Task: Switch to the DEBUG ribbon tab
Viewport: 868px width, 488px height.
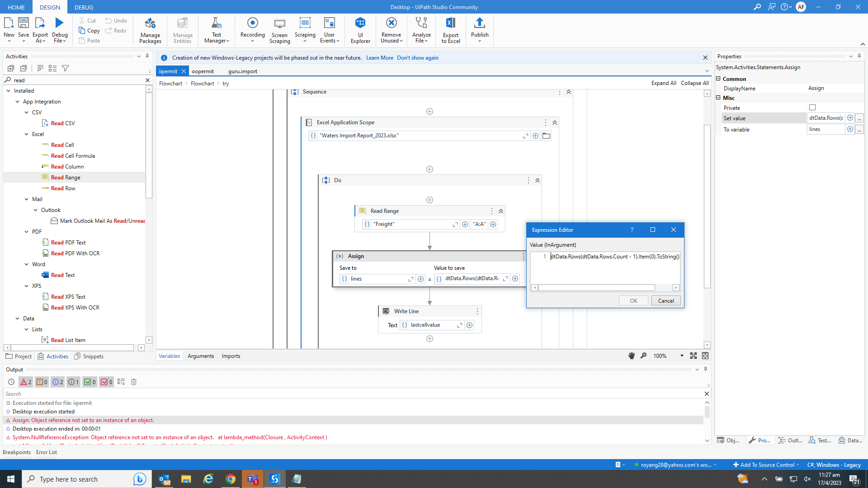Action: tap(84, 7)
